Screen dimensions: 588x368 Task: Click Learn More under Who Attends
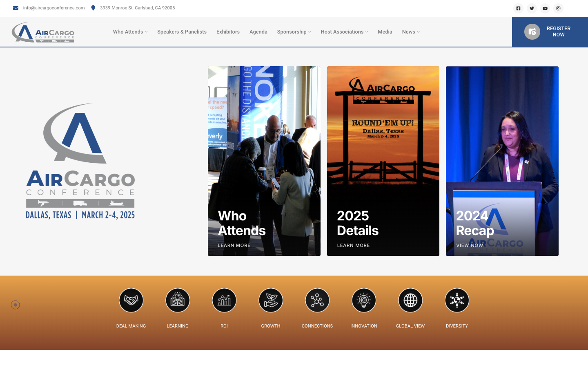[234, 245]
